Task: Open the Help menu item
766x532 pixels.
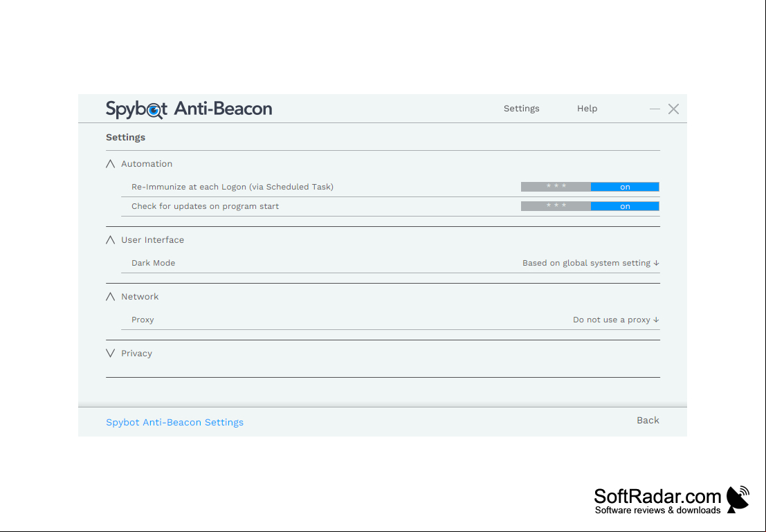Action: [x=587, y=109]
